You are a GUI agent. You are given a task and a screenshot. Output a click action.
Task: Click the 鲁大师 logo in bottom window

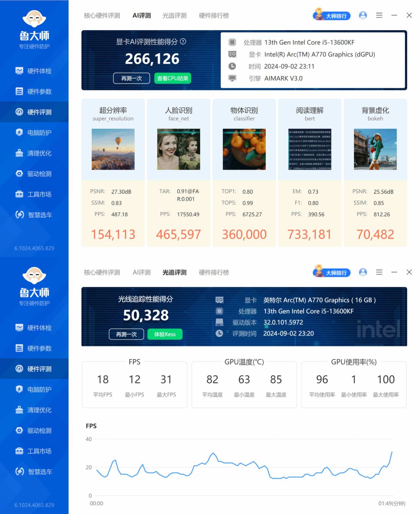tap(34, 286)
